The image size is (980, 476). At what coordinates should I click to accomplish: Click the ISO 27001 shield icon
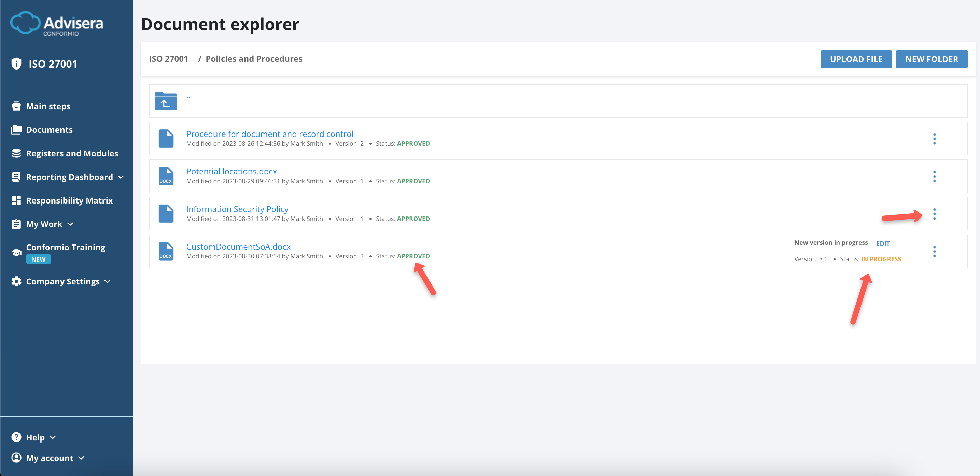click(x=17, y=64)
